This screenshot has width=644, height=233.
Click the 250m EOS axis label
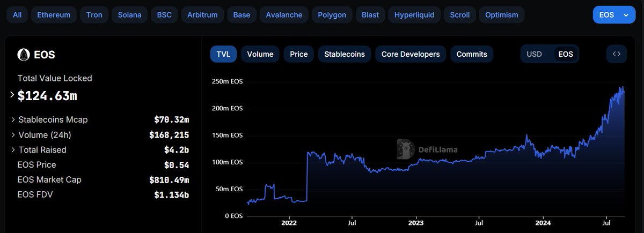(x=228, y=81)
